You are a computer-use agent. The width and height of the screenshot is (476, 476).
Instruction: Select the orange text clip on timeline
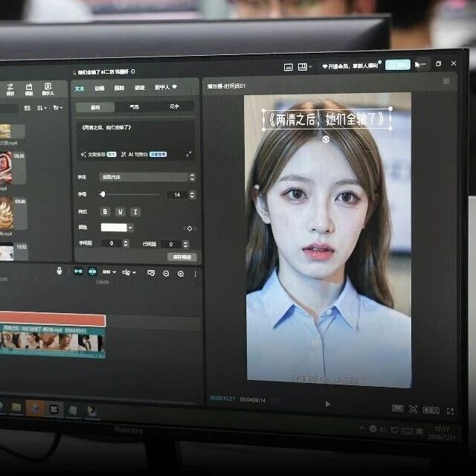53,319
